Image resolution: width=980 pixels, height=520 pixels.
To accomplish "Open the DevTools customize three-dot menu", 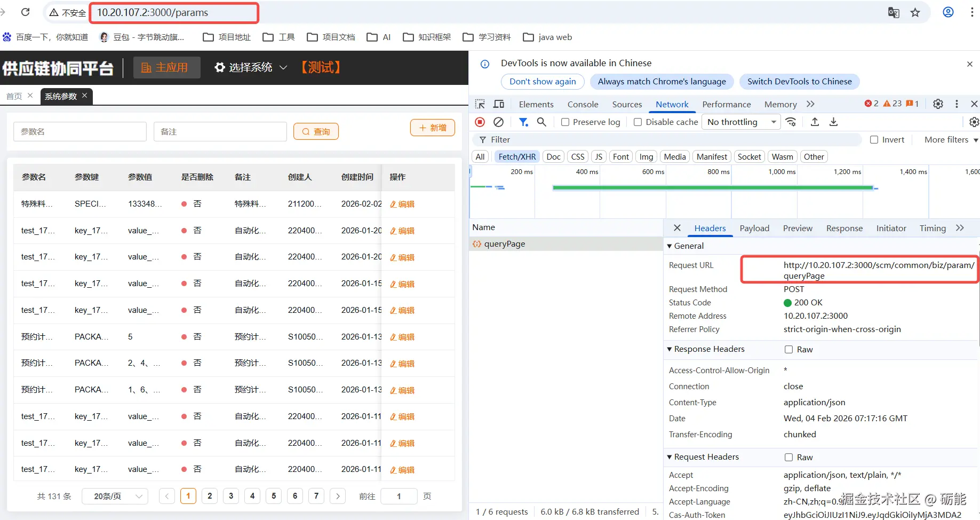I will tap(957, 104).
